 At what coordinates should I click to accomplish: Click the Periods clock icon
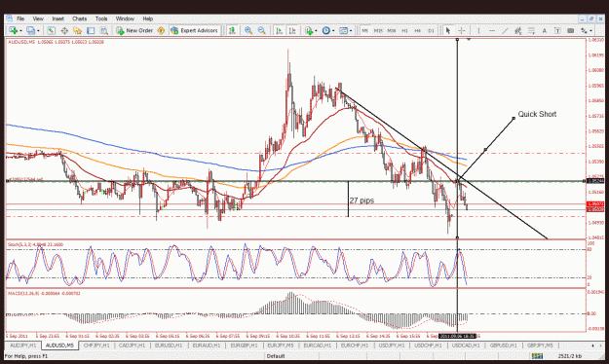click(x=326, y=30)
